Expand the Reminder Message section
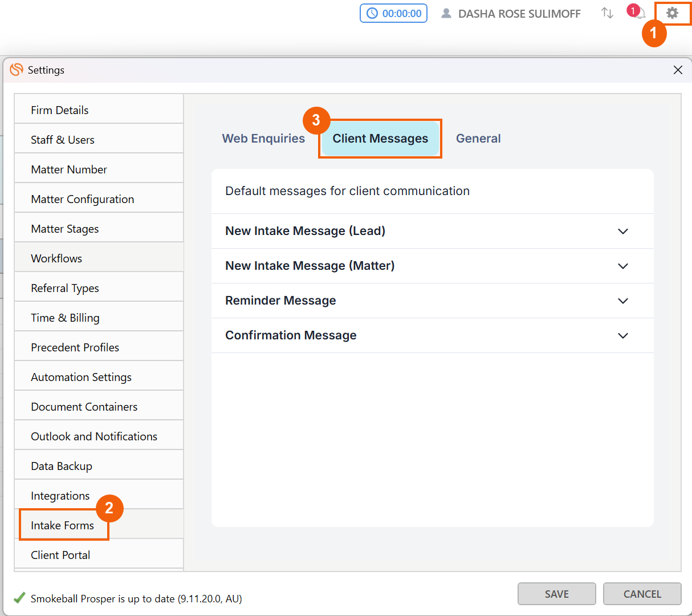Viewport: 692px width, 616px height. pyautogui.click(x=623, y=301)
